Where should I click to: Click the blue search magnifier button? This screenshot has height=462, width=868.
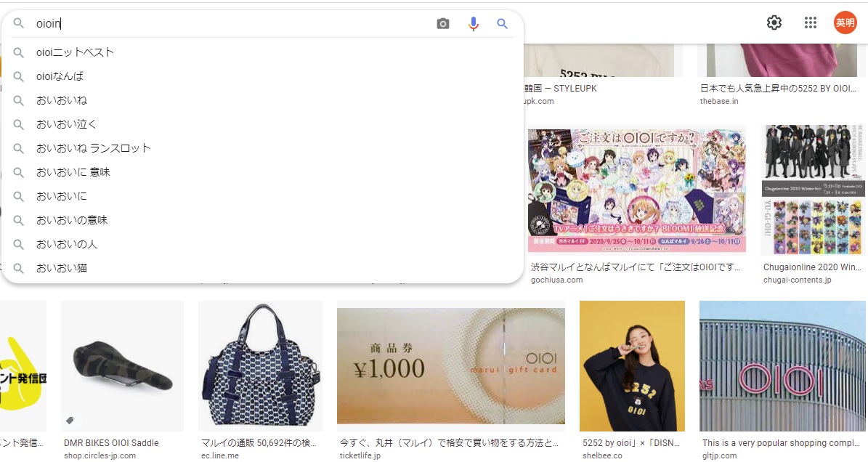point(502,24)
